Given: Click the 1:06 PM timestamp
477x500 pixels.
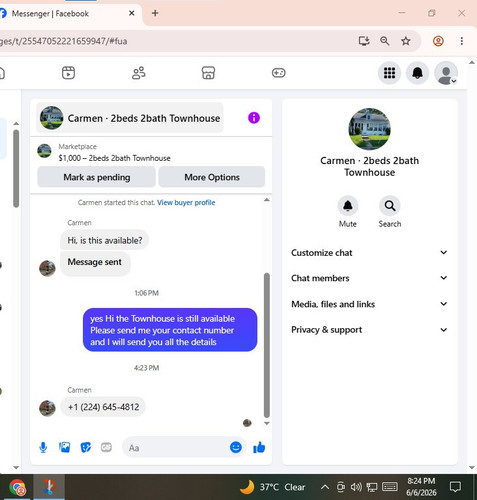Looking at the screenshot, I should (146, 293).
